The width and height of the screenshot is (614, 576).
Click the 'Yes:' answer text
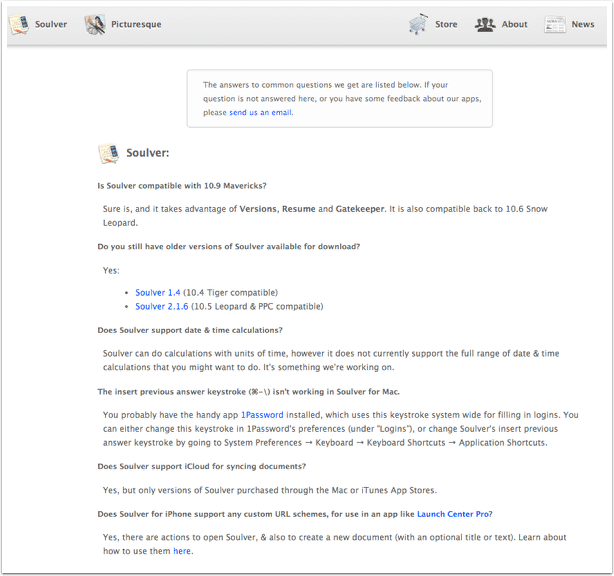[111, 271]
